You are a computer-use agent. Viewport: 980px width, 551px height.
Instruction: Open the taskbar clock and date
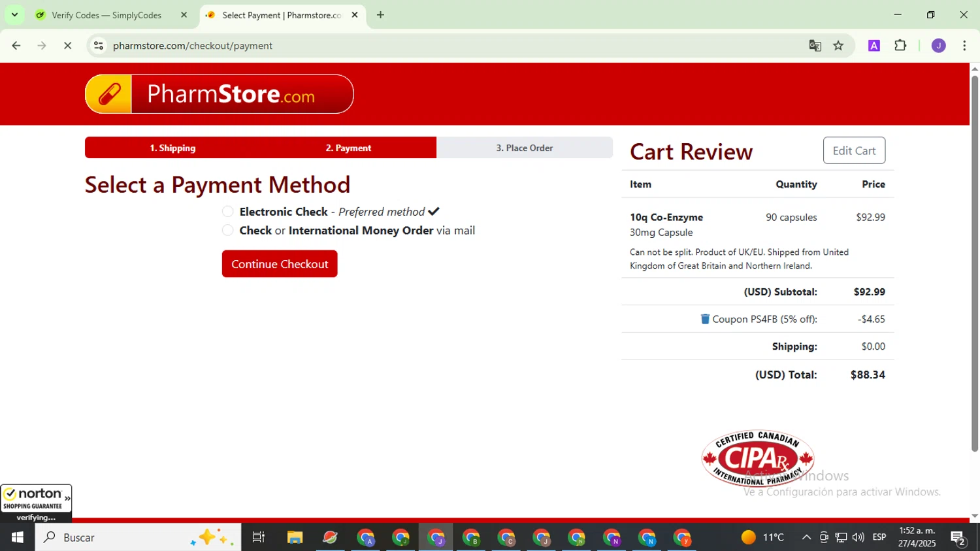coord(917,537)
